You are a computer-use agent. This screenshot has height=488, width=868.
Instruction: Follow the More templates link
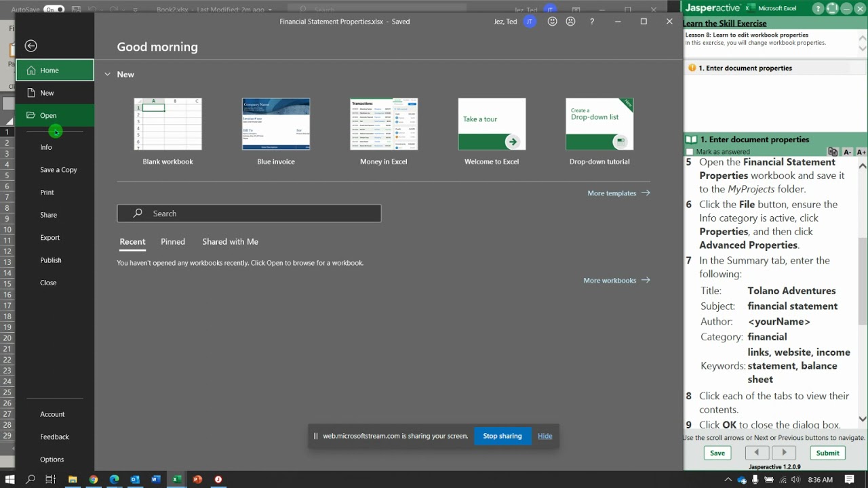[x=618, y=193]
